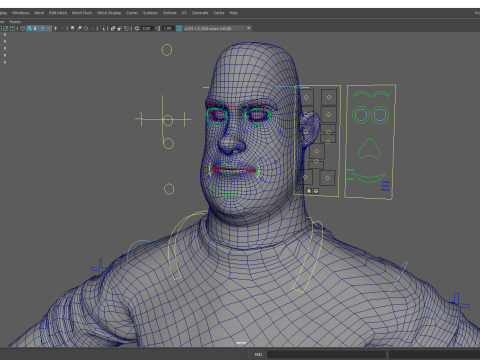Click right small icon at bottom of slider panel

pos(316,191)
